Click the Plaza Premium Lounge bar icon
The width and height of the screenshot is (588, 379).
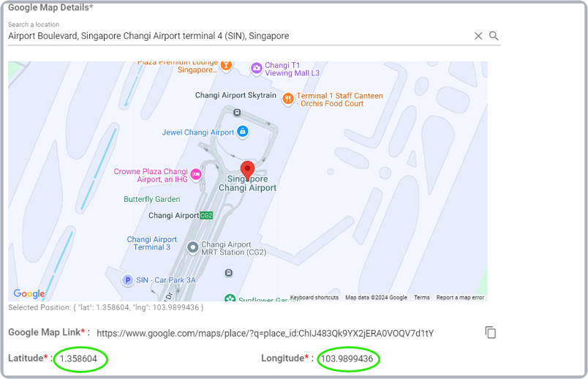pyautogui.click(x=226, y=66)
